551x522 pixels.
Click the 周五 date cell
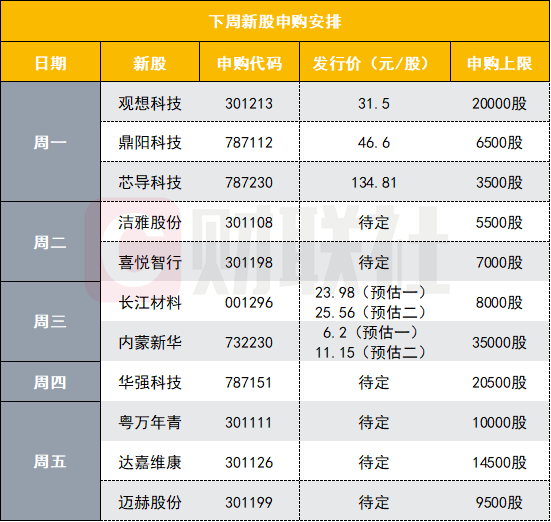tap(50, 461)
